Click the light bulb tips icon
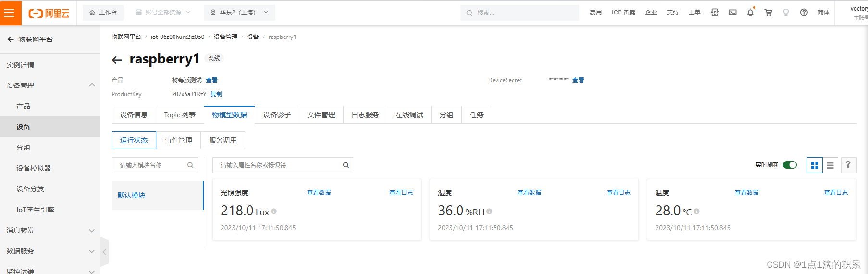 tap(786, 12)
